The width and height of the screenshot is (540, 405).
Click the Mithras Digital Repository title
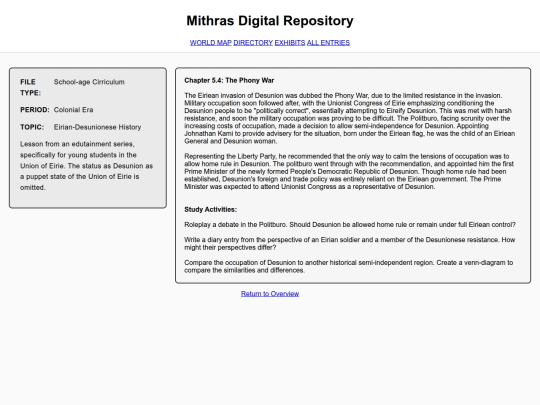[270, 21]
